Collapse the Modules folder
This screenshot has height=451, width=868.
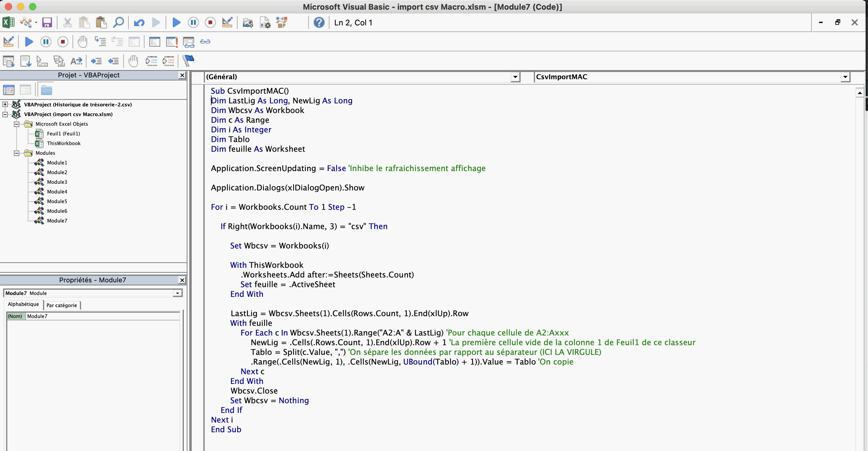tap(16, 153)
